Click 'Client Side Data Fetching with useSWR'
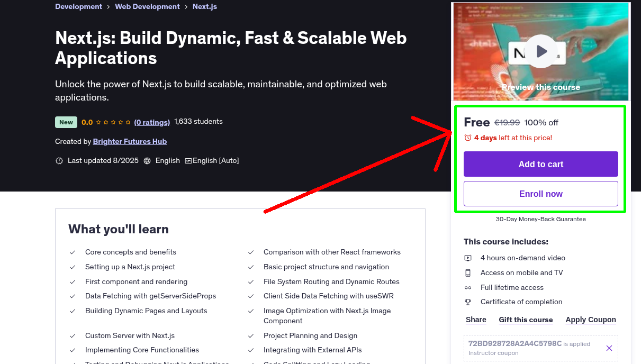The image size is (641, 364). click(x=329, y=296)
